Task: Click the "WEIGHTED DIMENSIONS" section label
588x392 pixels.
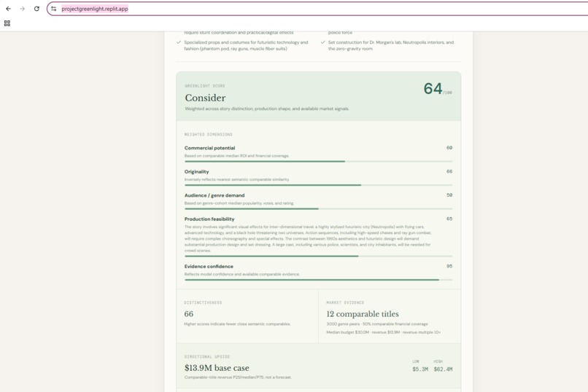Action: click(x=208, y=134)
